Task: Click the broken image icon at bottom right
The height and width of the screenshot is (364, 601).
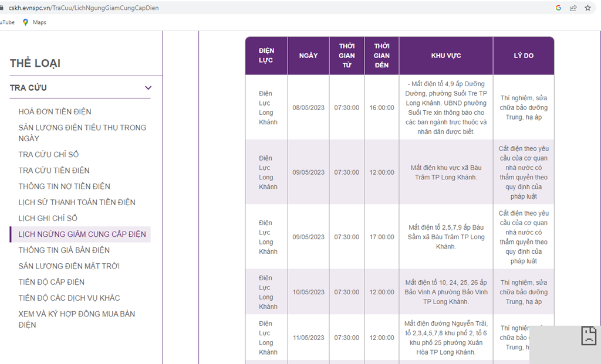Action: point(588,335)
